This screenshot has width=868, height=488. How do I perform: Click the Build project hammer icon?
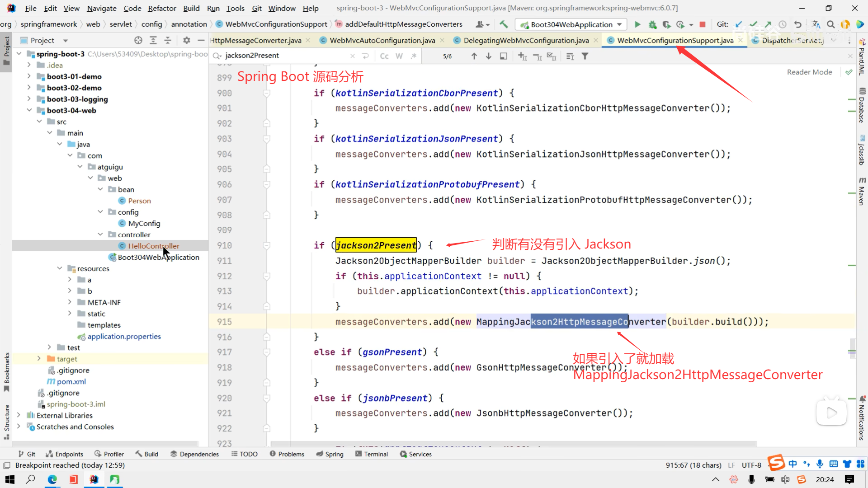coord(504,24)
